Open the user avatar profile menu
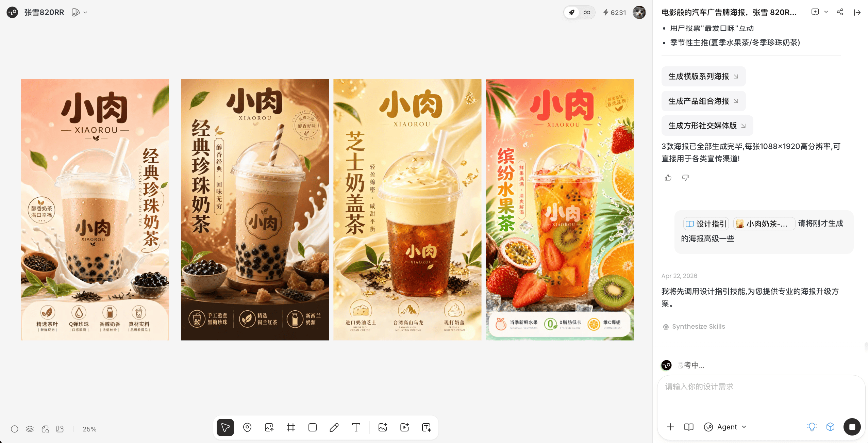Viewport: 868px width, 443px height. (639, 13)
